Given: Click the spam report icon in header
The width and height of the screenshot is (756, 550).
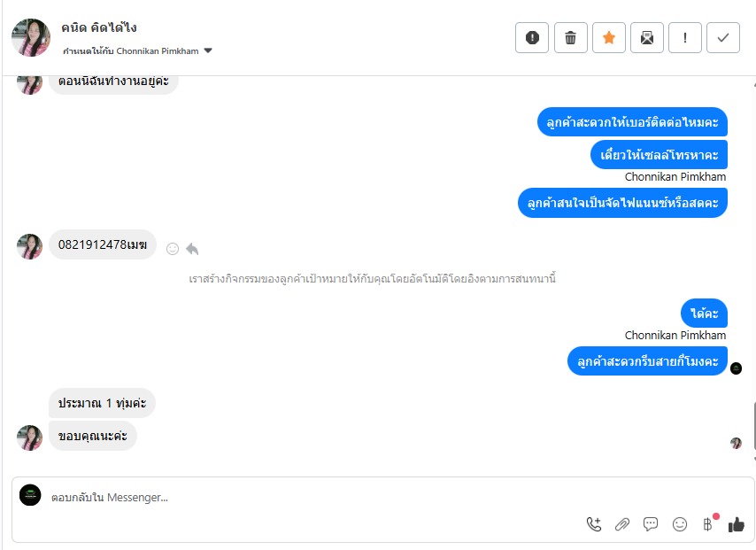Looking at the screenshot, I should (532, 37).
